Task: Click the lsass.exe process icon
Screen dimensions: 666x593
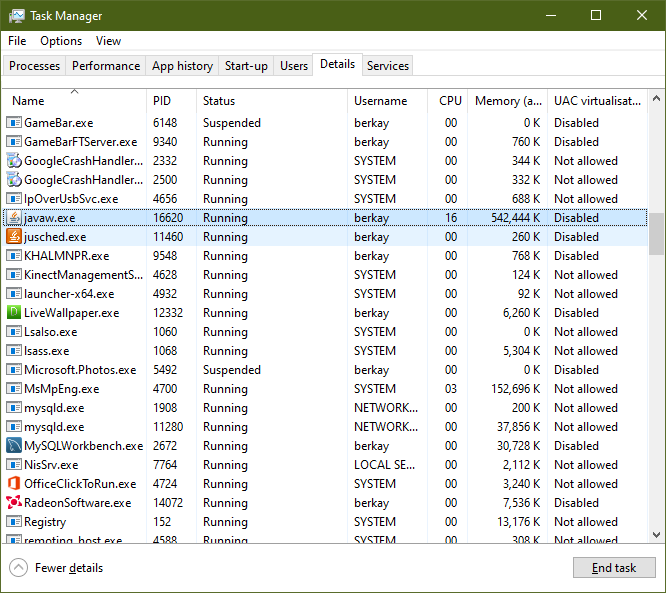Action: click(x=14, y=351)
